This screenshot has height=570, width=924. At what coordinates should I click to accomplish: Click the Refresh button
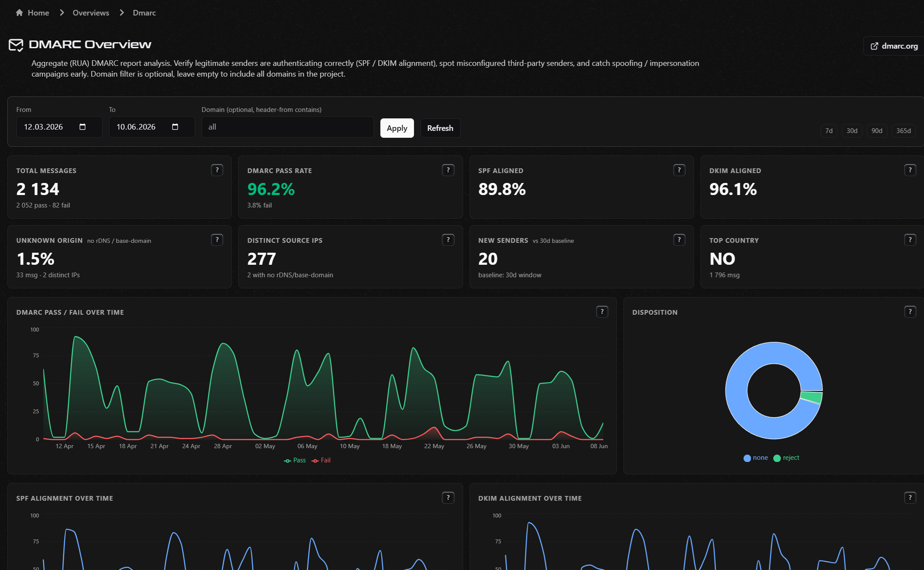440,128
